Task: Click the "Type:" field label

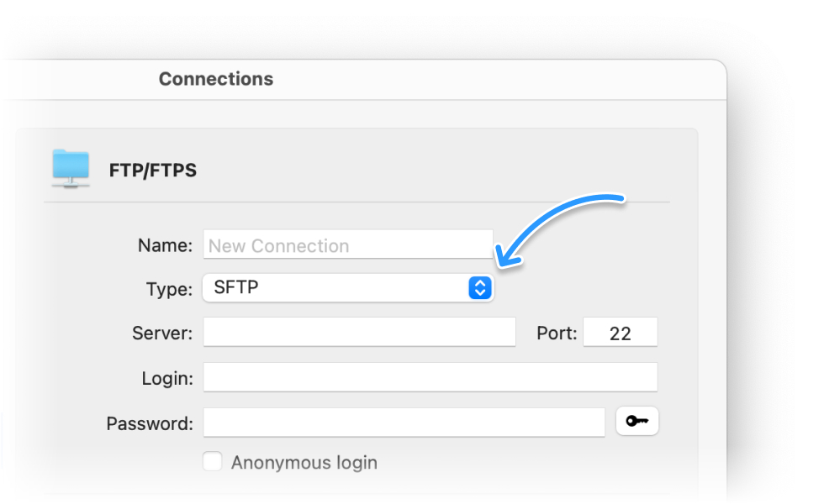Action: click(169, 289)
